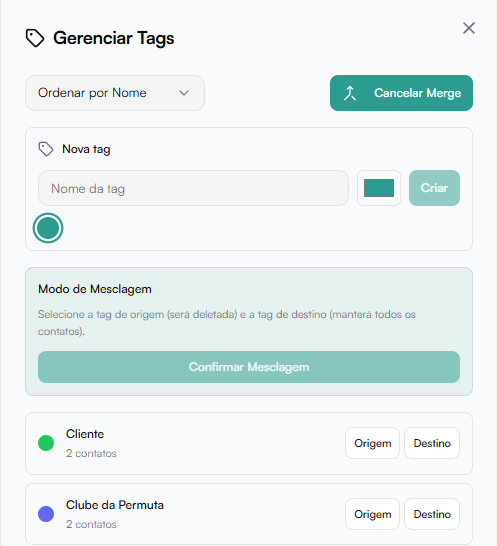This screenshot has width=497, height=546.
Task: Open the Ordenar por Nome dropdown
Action: [x=115, y=93]
